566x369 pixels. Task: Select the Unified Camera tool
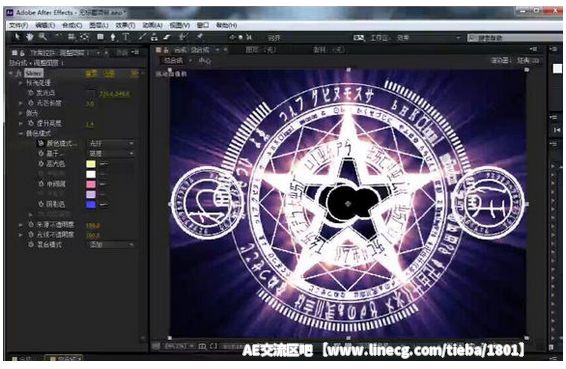pos(71,37)
